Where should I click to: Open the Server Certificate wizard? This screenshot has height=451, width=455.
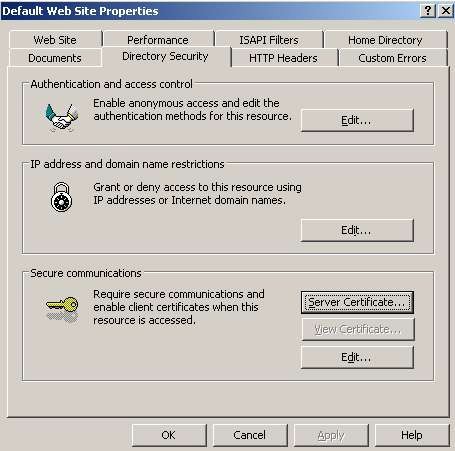click(x=357, y=302)
